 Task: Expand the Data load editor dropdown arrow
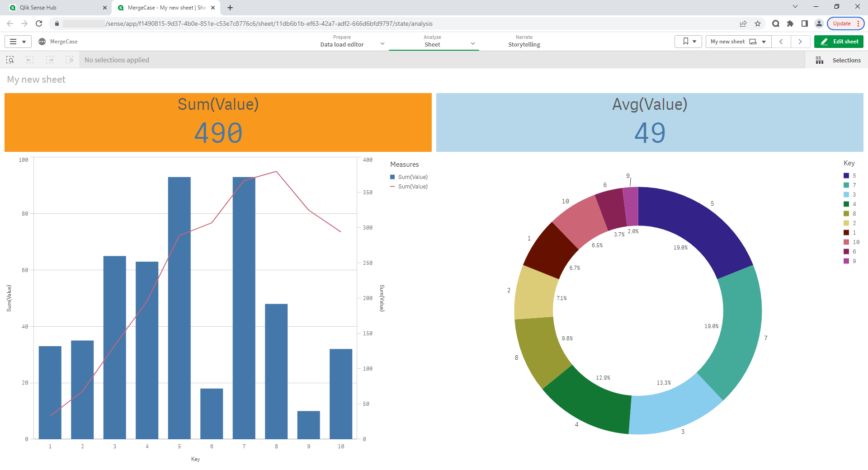click(x=382, y=44)
